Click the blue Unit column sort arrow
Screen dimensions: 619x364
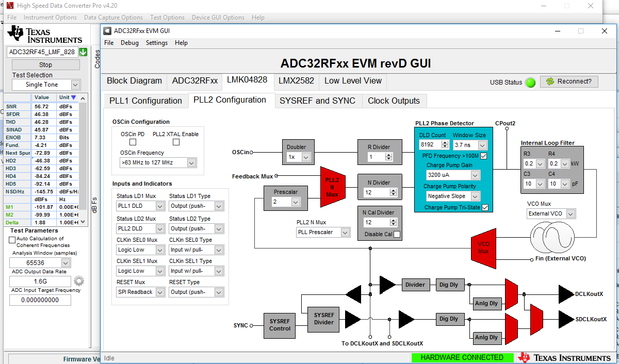point(73,97)
